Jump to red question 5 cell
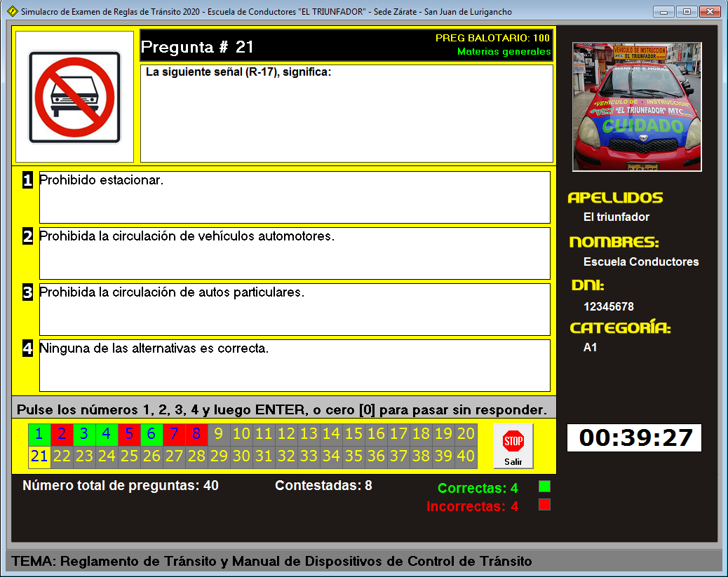 pos(129,434)
